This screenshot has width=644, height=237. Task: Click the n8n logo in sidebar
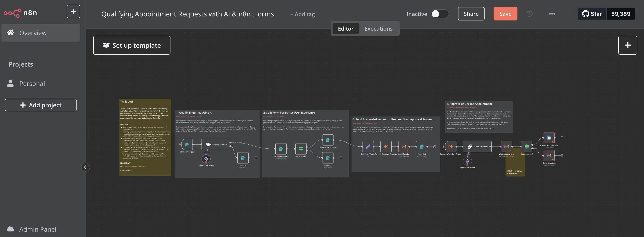pyautogui.click(x=20, y=13)
